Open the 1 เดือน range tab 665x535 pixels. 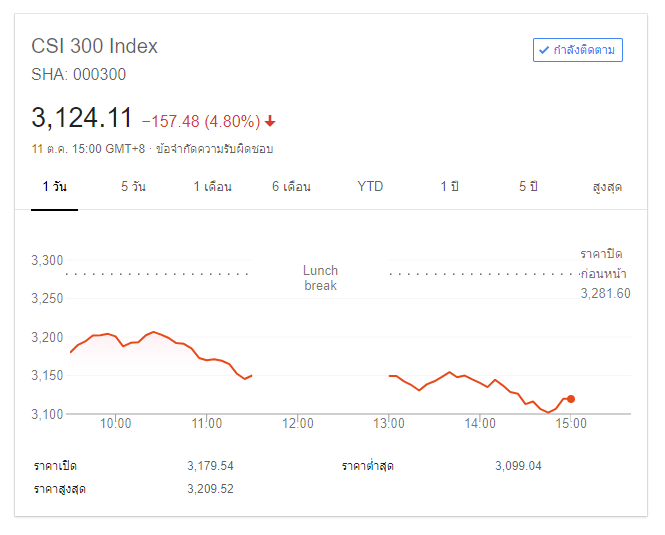point(212,187)
